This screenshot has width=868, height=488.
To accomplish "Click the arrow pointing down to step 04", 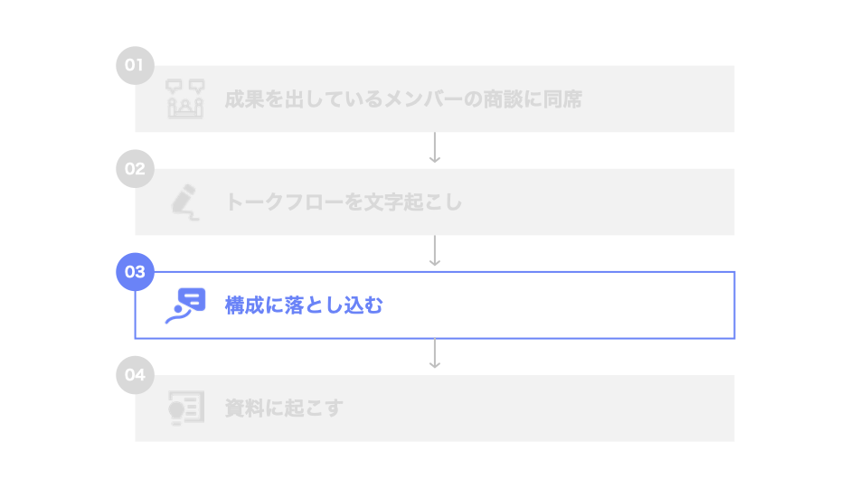I will pos(435,354).
